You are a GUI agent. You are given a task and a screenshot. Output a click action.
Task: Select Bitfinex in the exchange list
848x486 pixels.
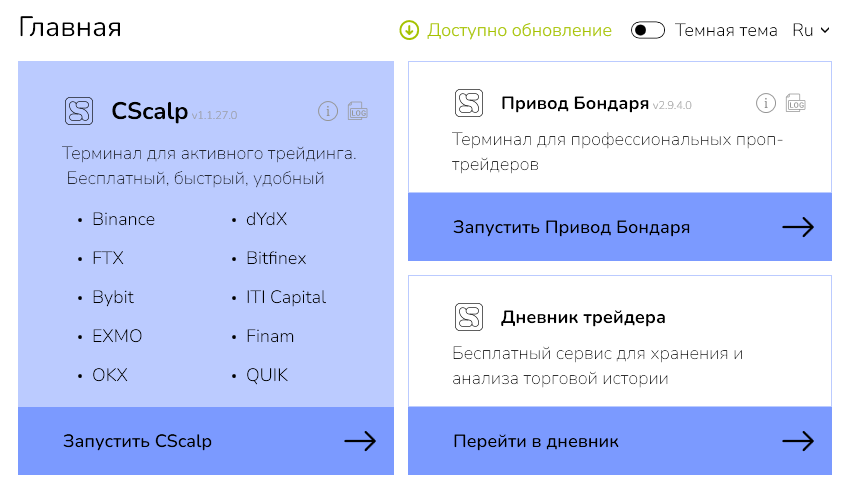276,258
